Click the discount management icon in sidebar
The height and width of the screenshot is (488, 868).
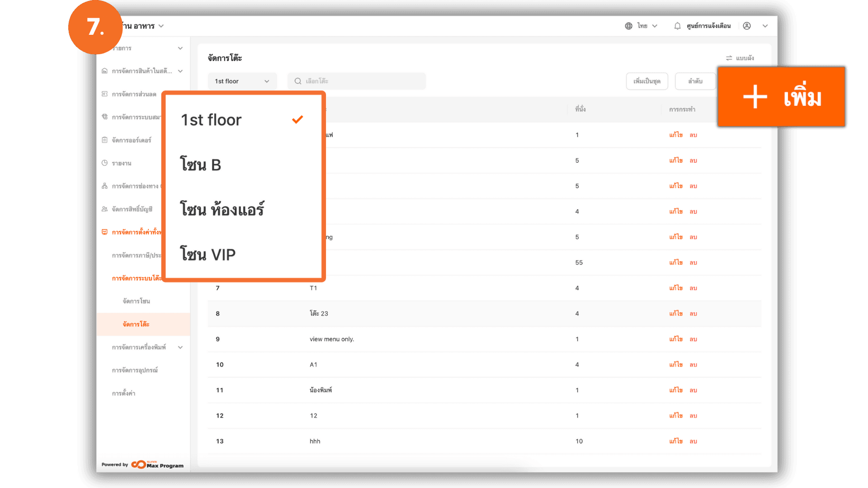tap(105, 94)
